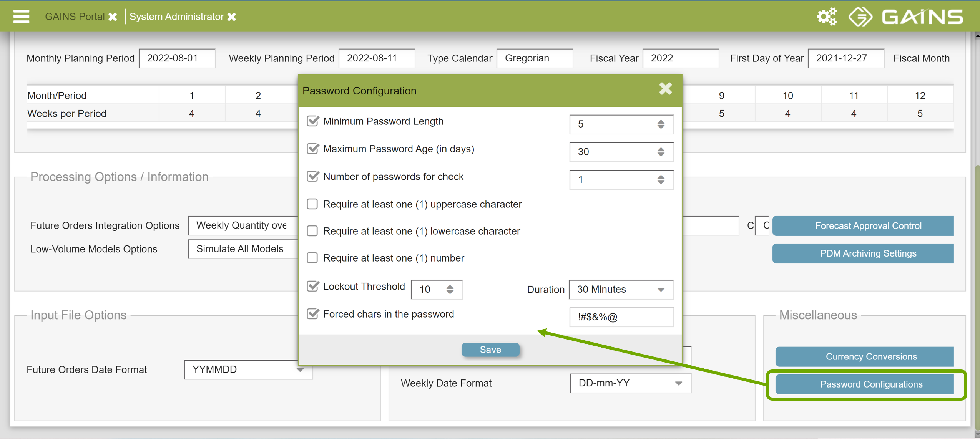
Task: Click Maximum Password Age stepper arrows
Action: pyautogui.click(x=661, y=152)
